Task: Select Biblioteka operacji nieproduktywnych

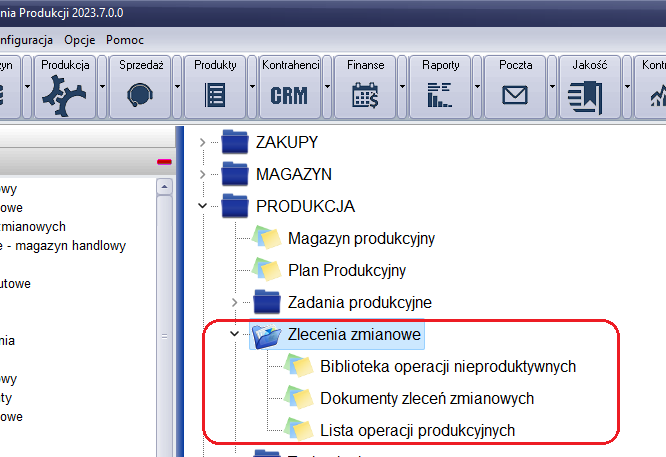Action: click(447, 367)
